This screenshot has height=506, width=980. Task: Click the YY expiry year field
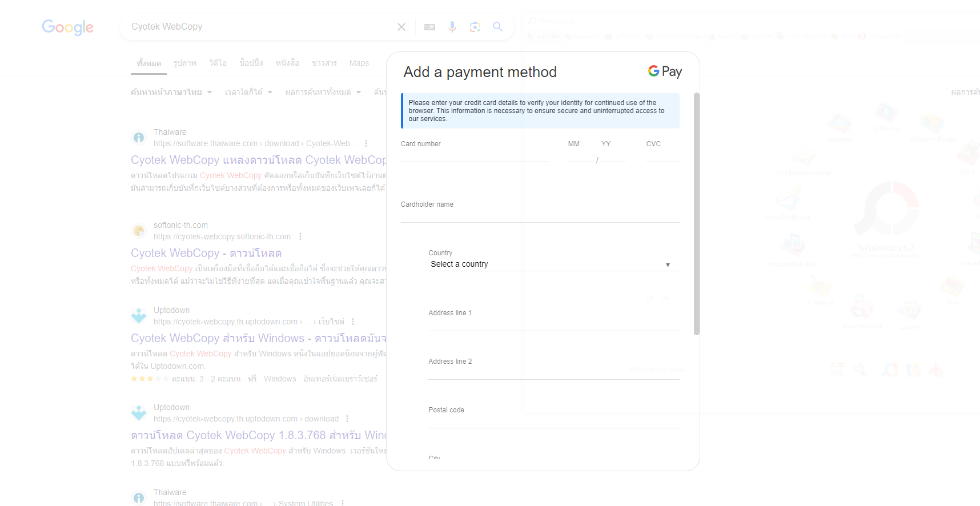tap(613, 155)
